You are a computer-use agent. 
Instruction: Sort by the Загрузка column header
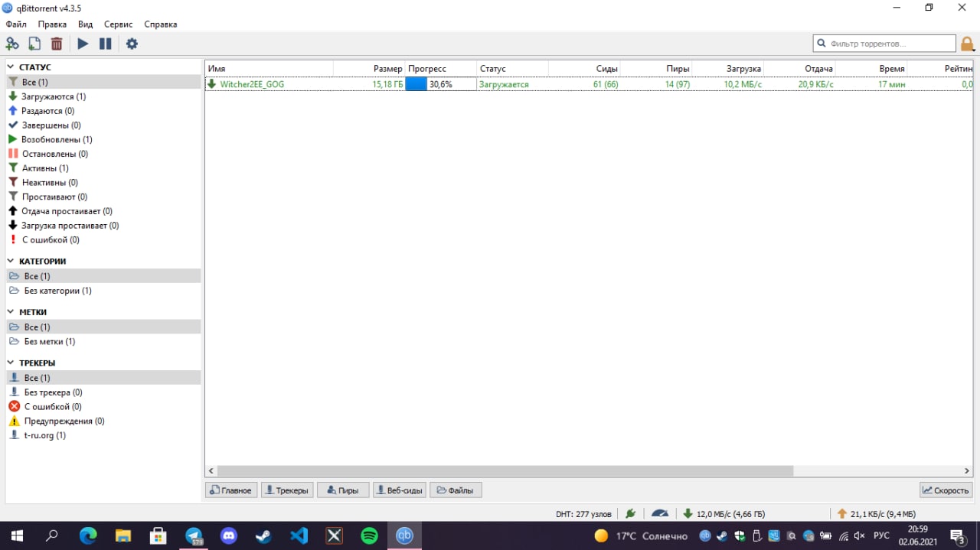click(x=728, y=69)
